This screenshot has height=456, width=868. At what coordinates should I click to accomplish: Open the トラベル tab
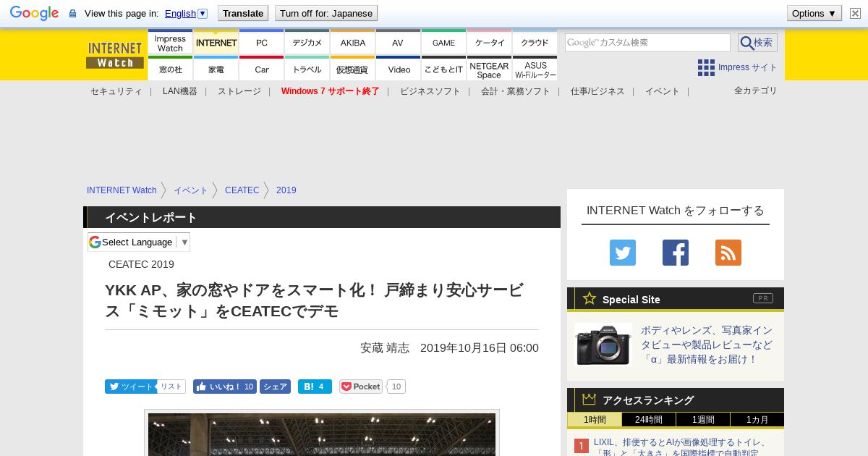click(307, 69)
